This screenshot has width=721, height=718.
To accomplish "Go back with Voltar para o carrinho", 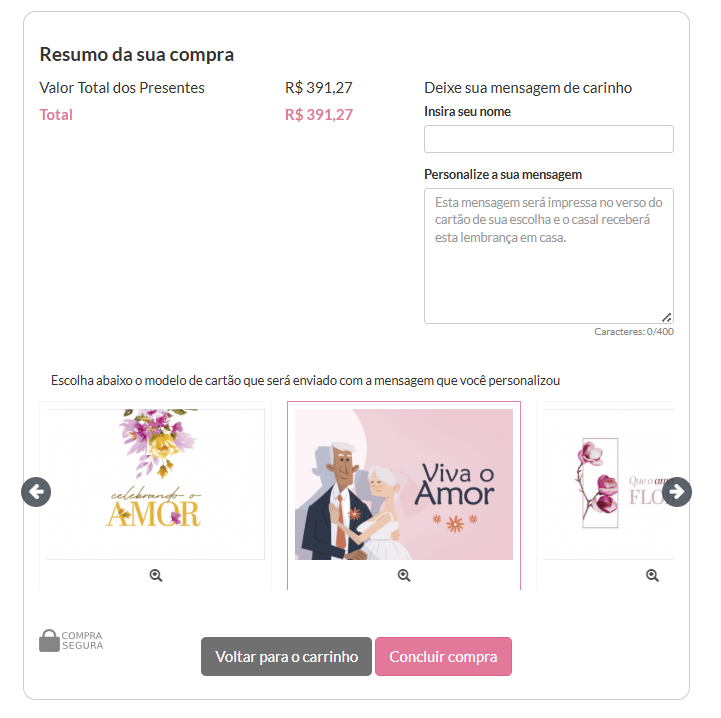I will pos(286,656).
